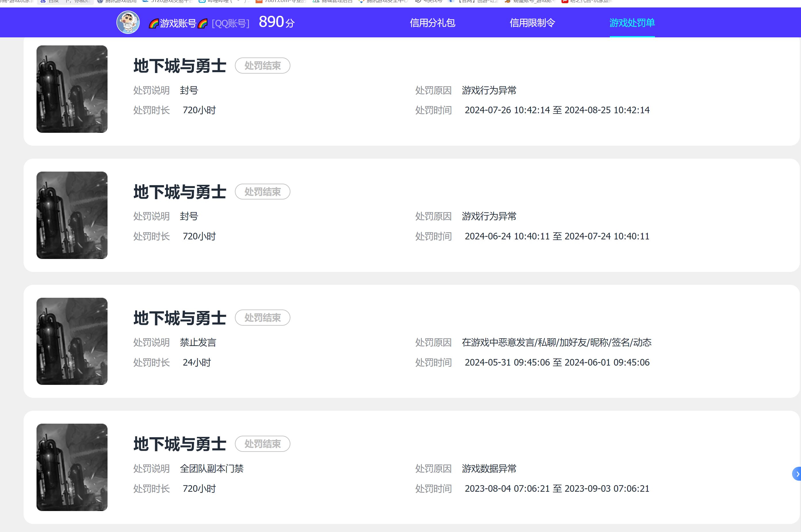Image resolution: width=801 pixels, height=532 pixels.
Task: Click 处罚结束 badge on the 2024-06-24 record
Action: pyautogui.click(x=262, y=192)
